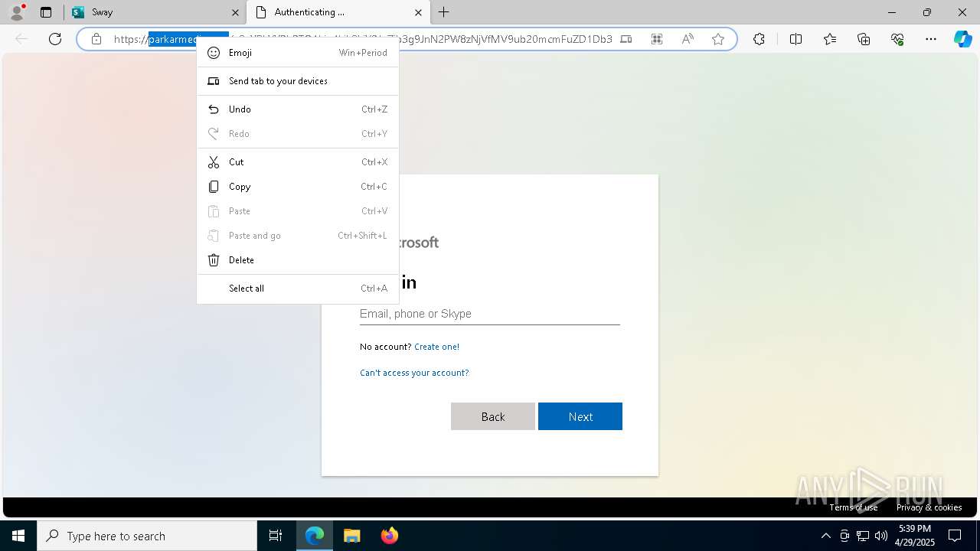This screenshot has height=551, width=980.
Task: Open the tab actions menu icon
Action: [46, 12]
